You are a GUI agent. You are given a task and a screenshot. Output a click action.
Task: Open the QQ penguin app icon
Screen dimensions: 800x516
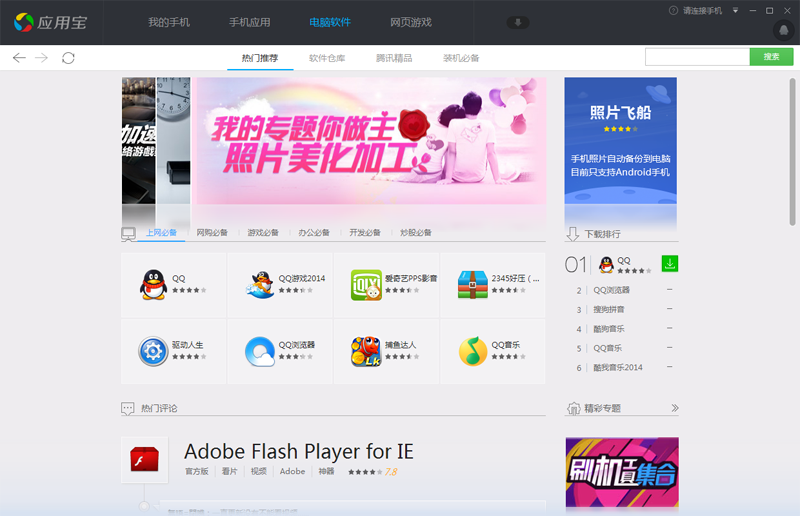tap(154, 285)
